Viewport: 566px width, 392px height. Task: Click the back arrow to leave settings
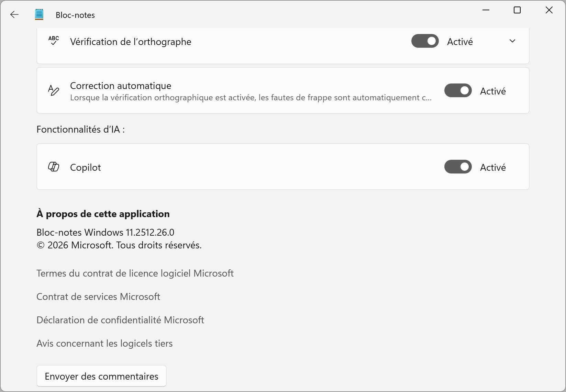14,14
